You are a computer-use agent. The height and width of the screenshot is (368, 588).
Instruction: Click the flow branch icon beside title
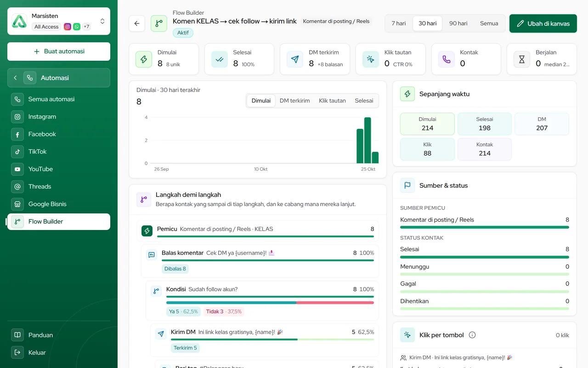point(159,23)
